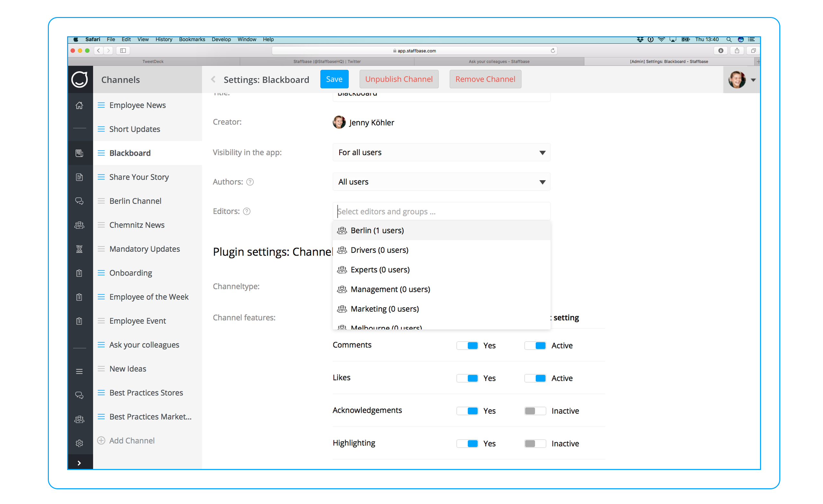The image size is (823, 504).
Task: Click the Remove Channel button
Action: tap(485, 79)
